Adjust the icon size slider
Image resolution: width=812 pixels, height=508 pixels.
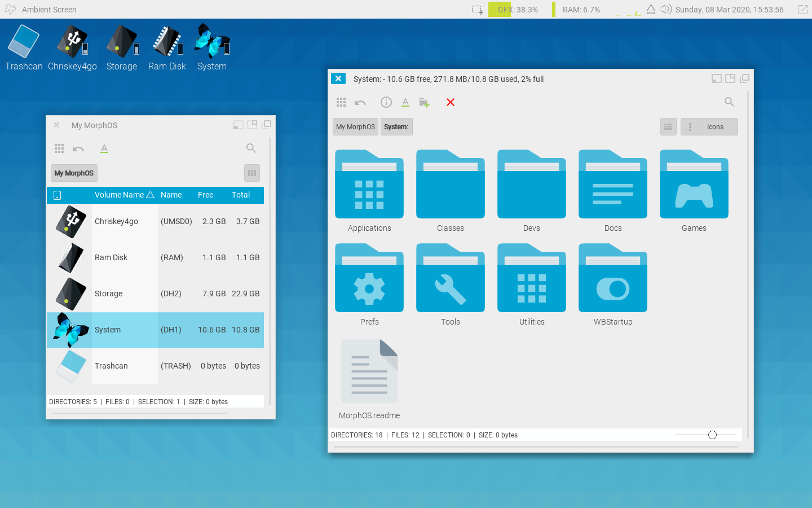pos(712,435)
